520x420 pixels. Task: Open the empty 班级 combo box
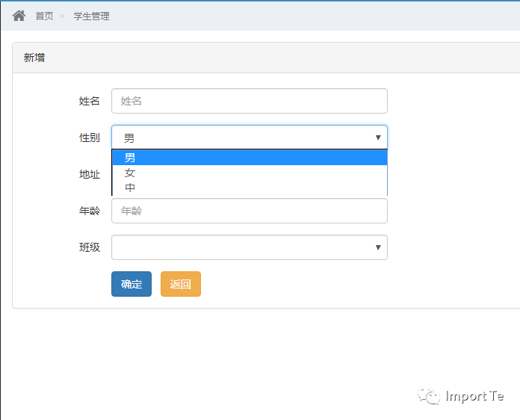[x=250, y=247]
